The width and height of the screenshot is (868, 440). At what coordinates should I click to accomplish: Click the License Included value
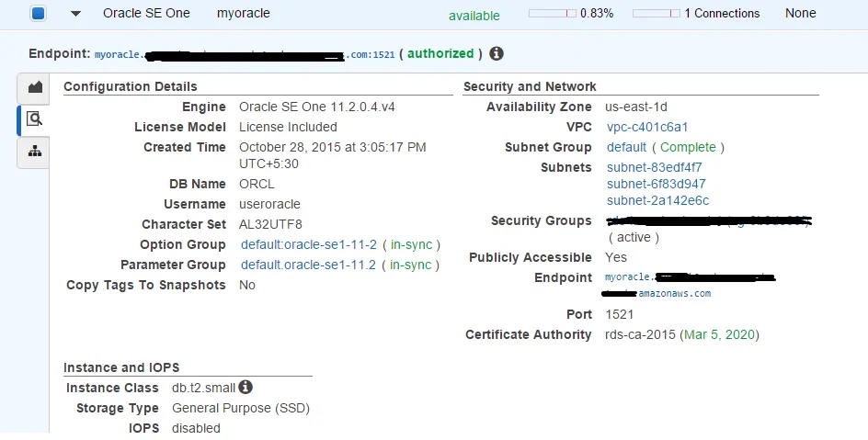[x=288, y=127]
